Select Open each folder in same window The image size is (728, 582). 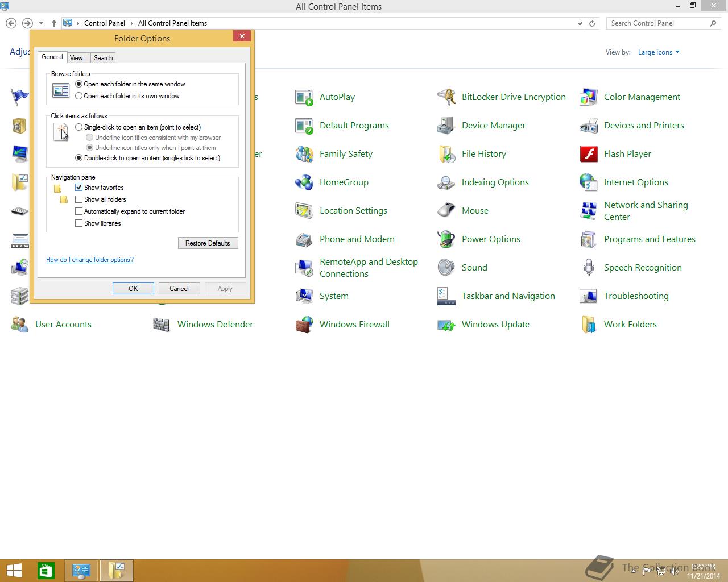pos(79,84)
